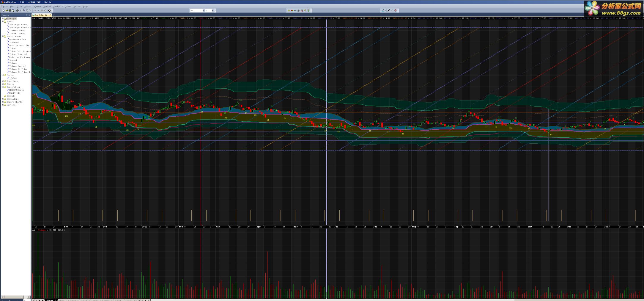Click Charts panel horizontal scrollbar right arrow
Screen dimensions: 644x301
tap(29, 297)
